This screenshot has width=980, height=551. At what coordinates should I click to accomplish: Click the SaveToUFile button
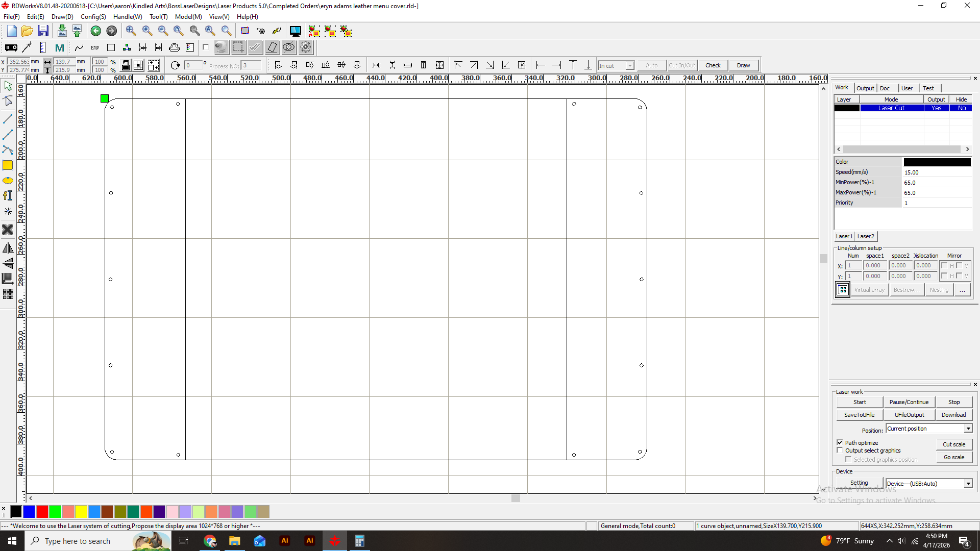tap(859, 415)
